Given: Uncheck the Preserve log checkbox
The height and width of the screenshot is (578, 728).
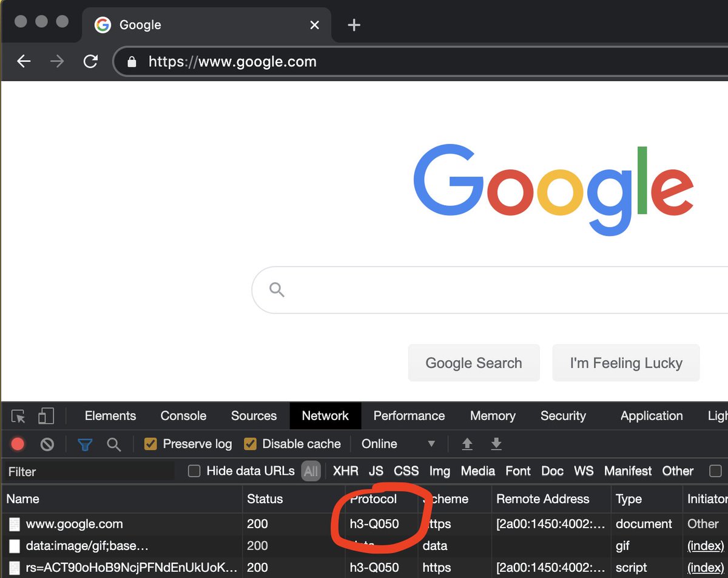Looking at the screenshot, I should click(150, 444).
